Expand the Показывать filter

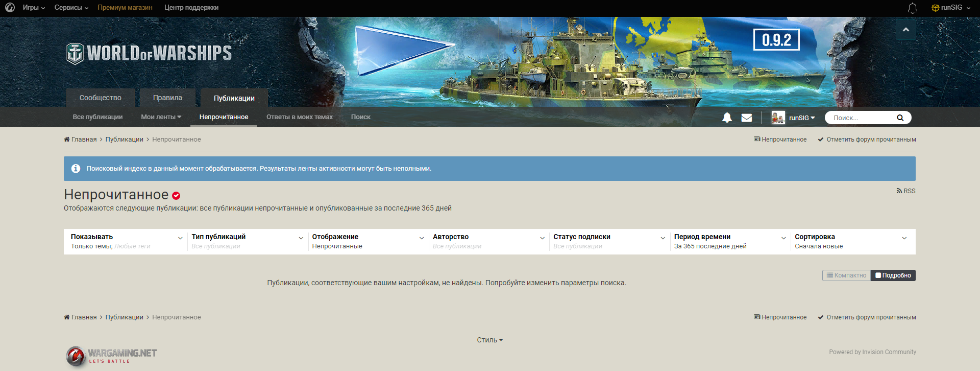pyautogui.click(x=126, y=241)
